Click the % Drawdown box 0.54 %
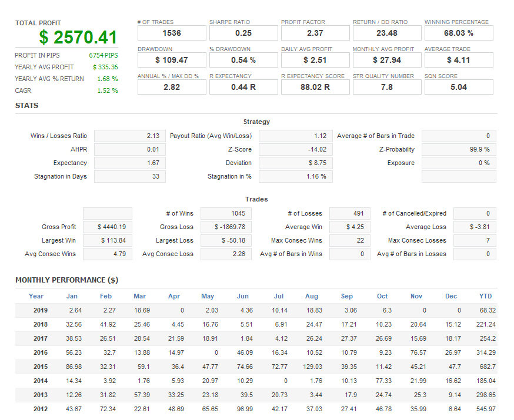 243,61
